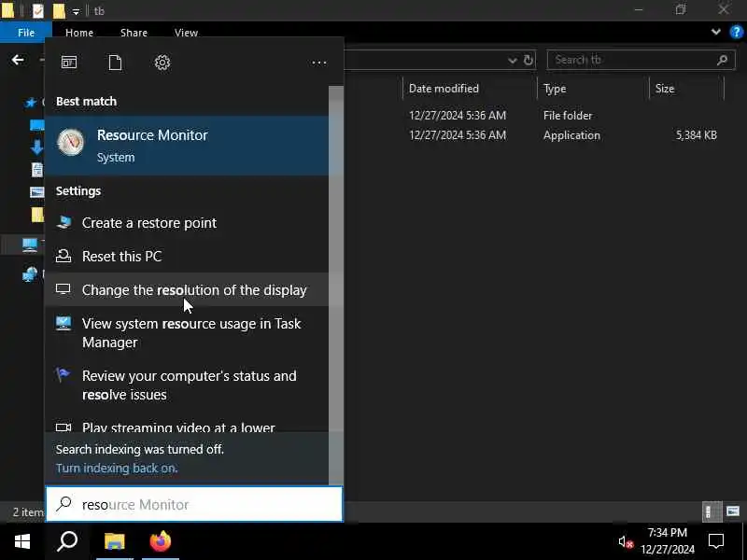The height and width of the screenshot is (560, 747).
Task: Switch to details view layout icon
Action: [x=712, y=511]
